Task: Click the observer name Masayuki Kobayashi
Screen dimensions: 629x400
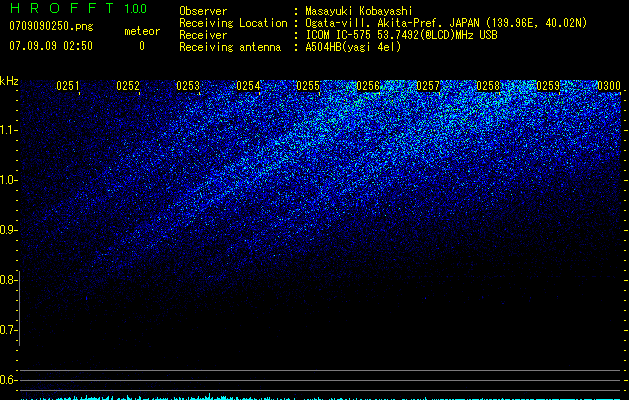Action: tap(358, 12)
